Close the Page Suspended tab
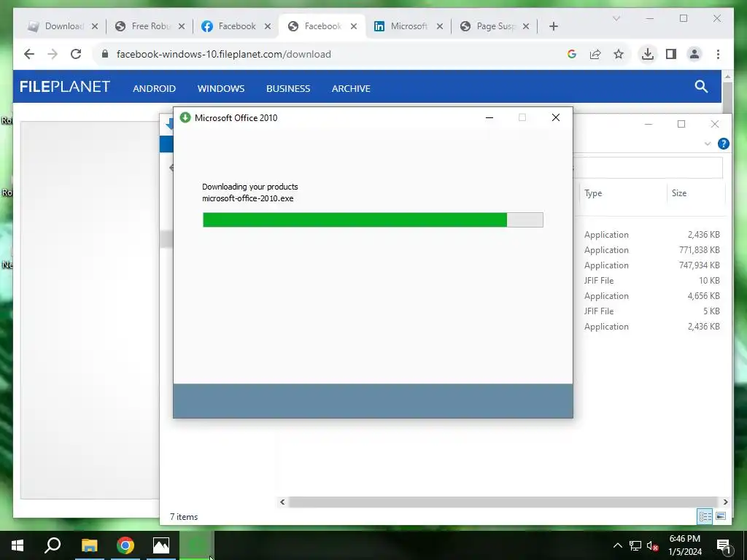The image size is (747, 560). coord(526,26)
